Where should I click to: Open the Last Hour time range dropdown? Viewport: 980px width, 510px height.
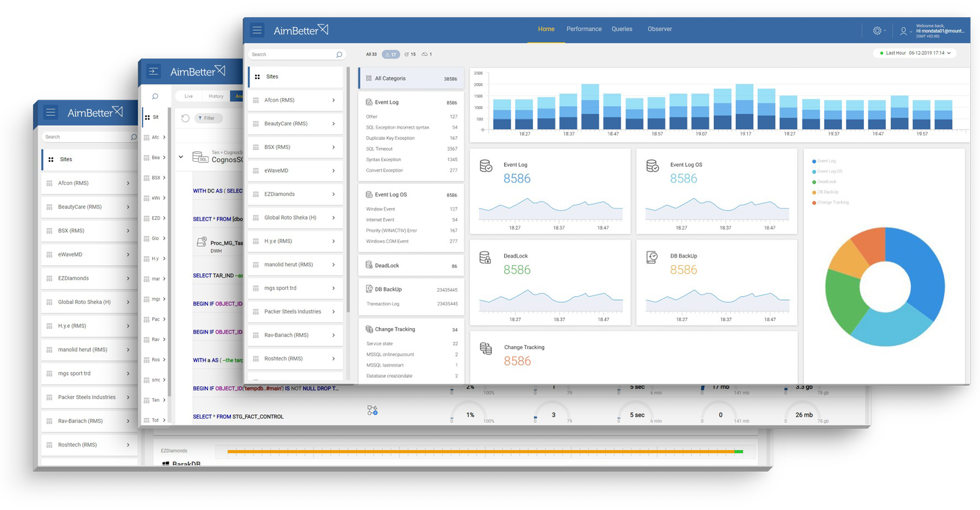[914, 53]
